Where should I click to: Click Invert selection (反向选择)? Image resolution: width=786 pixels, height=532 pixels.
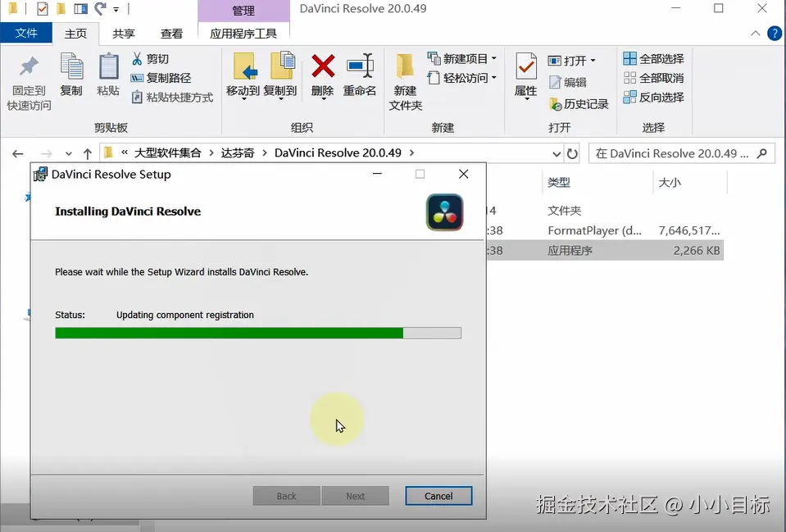(x=654, y=97)
